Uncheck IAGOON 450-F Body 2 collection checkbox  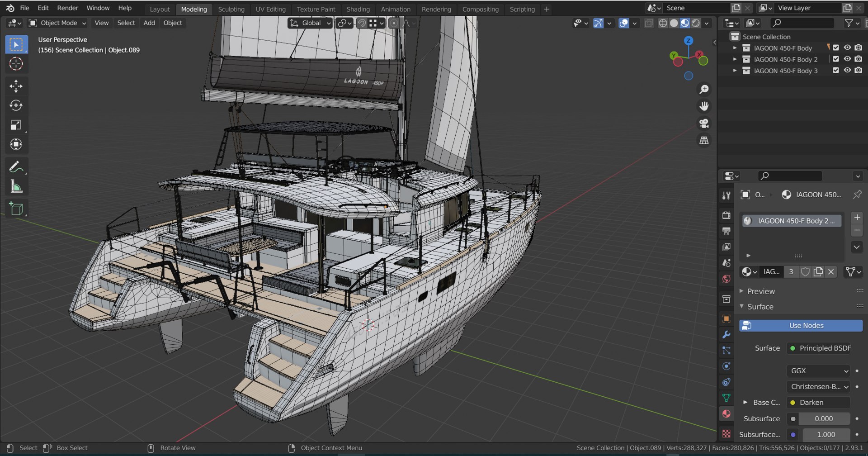pos(836,59)
